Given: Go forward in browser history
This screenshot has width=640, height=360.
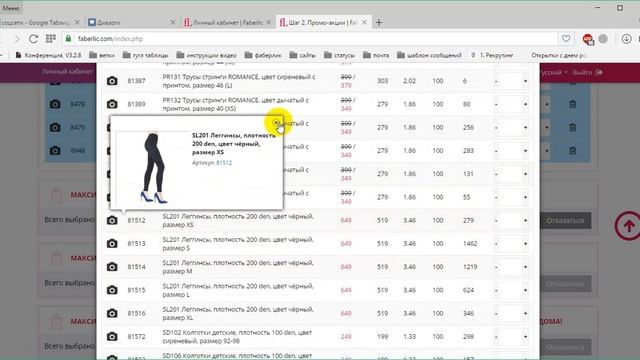Looking at the screenshot, I should coord(17,39).
